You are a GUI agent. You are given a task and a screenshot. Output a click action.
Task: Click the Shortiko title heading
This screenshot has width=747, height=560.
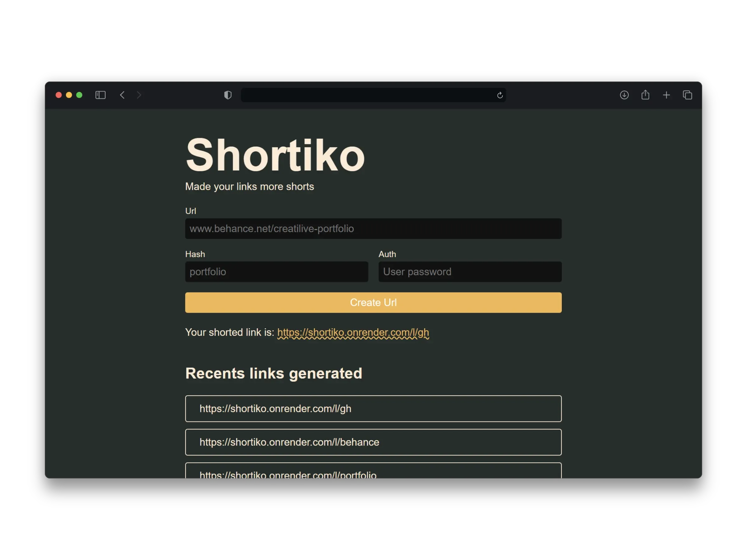click(275, 155)
